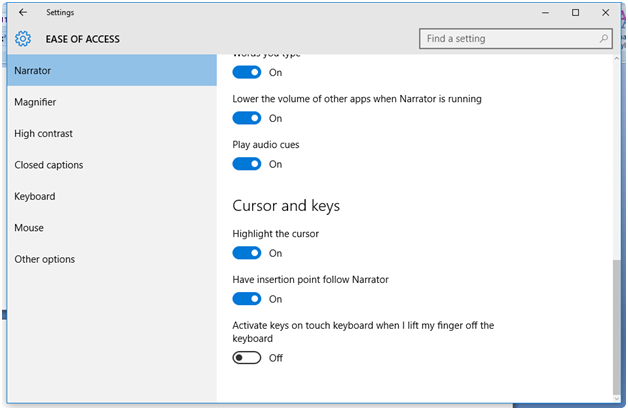Toggle 'Words you type' switch off

(246, 72)
